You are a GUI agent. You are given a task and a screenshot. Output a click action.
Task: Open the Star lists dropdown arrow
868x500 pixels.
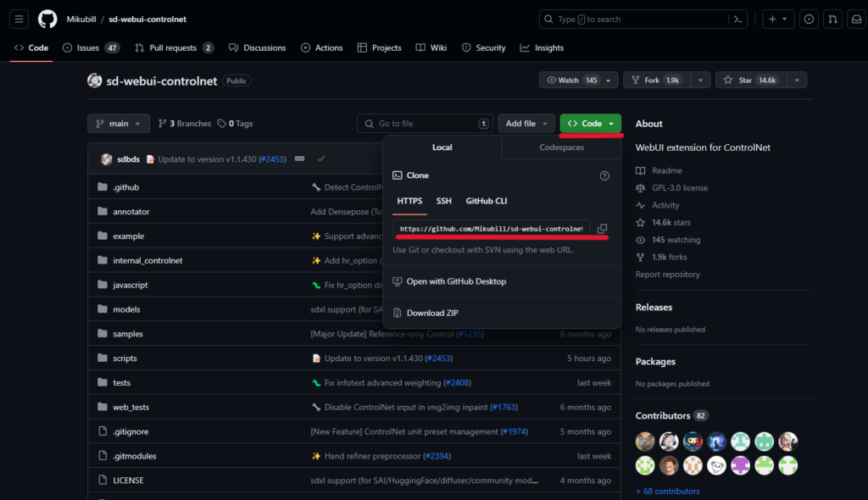[797, 81]
